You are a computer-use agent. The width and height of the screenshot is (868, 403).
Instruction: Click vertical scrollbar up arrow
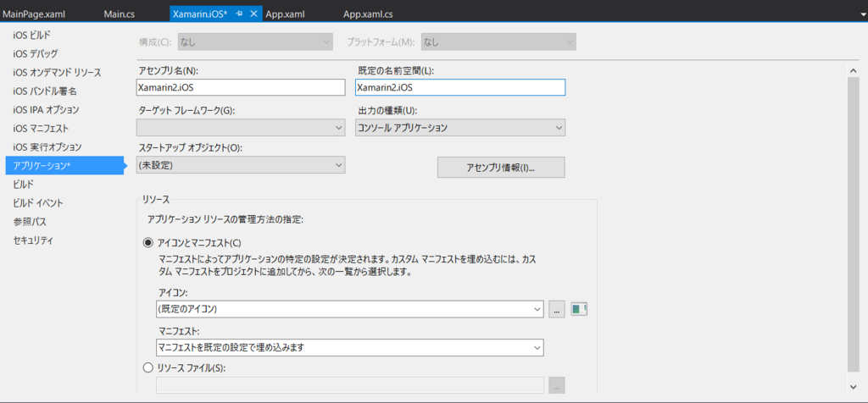[854, 69]
